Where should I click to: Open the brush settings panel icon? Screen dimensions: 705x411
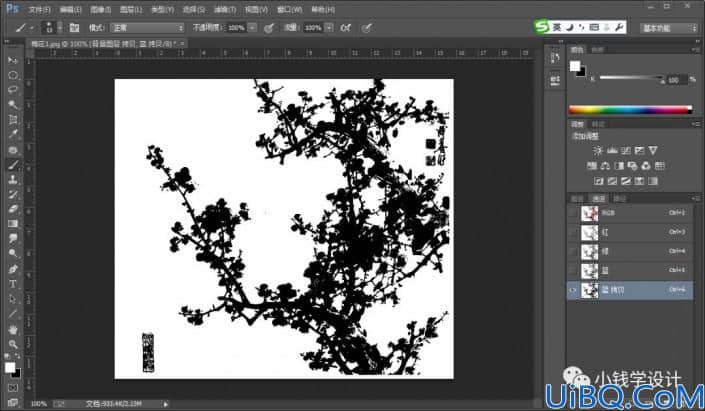pyautogui.click(x=74, y=28)
